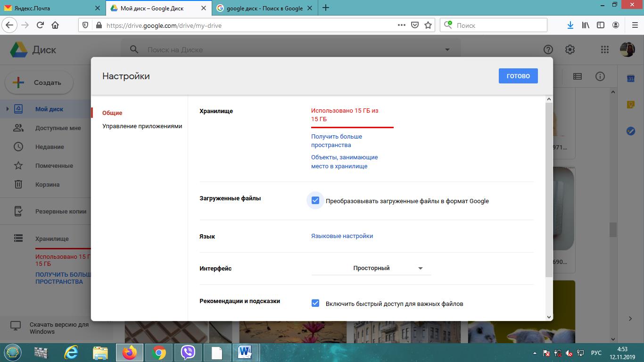Click the magnifier icon in Drive search
The height and width of the screenshot is (362, 644).
134,49
